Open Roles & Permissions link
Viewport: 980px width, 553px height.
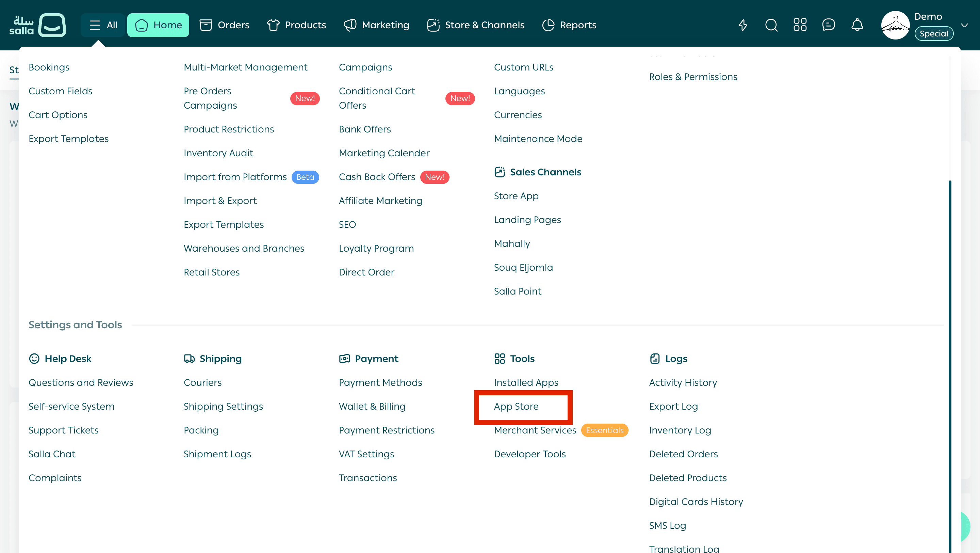[x=693, y=77]
